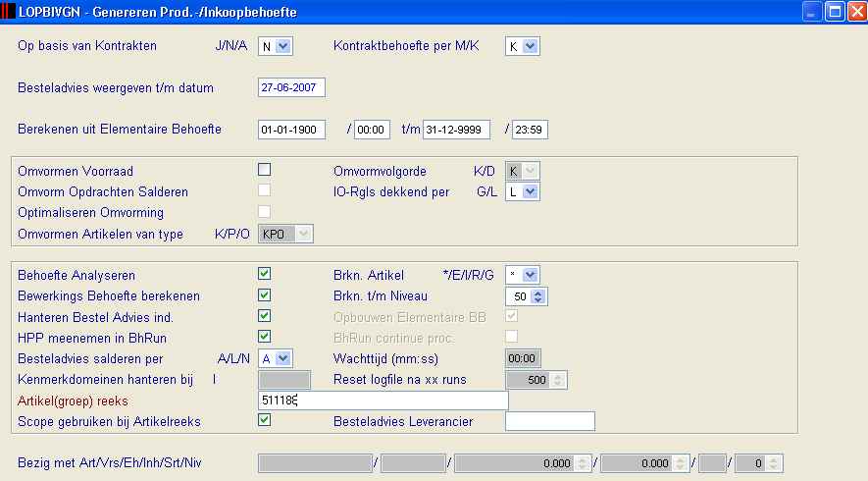Viewport: 868px width, 481px height.
Task: Open the Brkn. Artikel */E/I/R/G dropdown
Action: click(530, 275)
